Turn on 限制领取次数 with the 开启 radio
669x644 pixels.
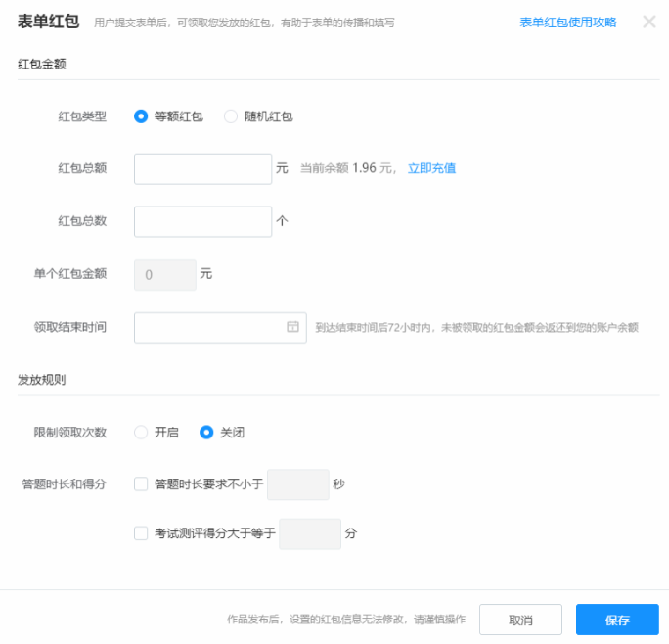141,433
